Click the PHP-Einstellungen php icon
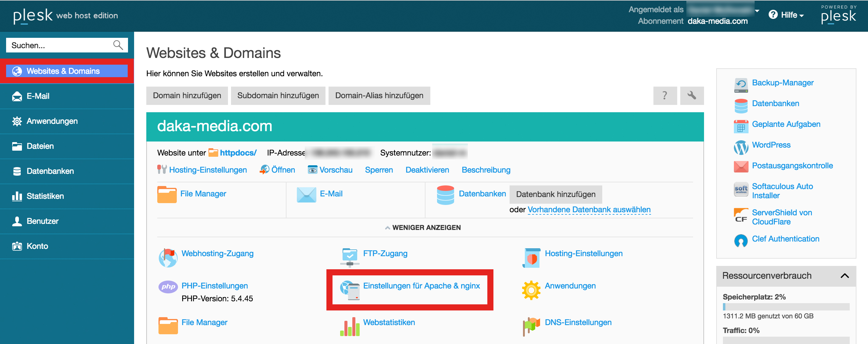The width and height of the screenshot is (868, 344). coord(168,287)
